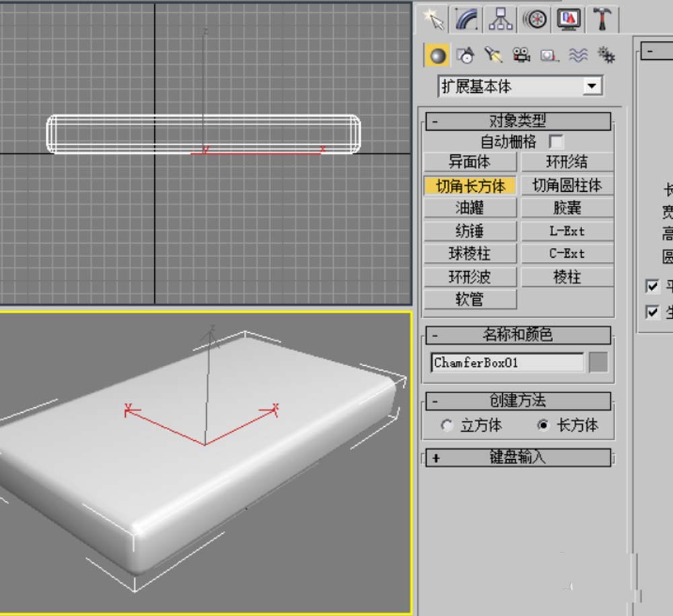This screenshot has height=616, width=673.
Task: Click the 胶囊 object button
Action: 567,208
